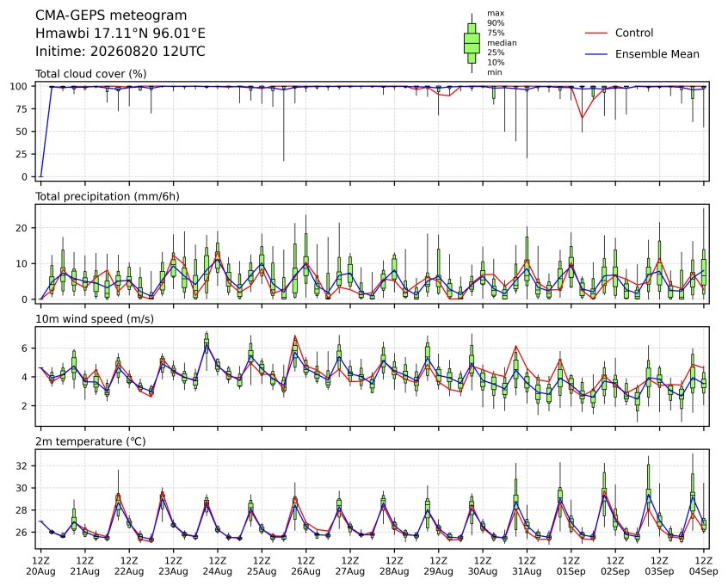Click the '12Z 22Aug' x-axis label
This screenshot has height=586, width=728.
click(129, 566)
